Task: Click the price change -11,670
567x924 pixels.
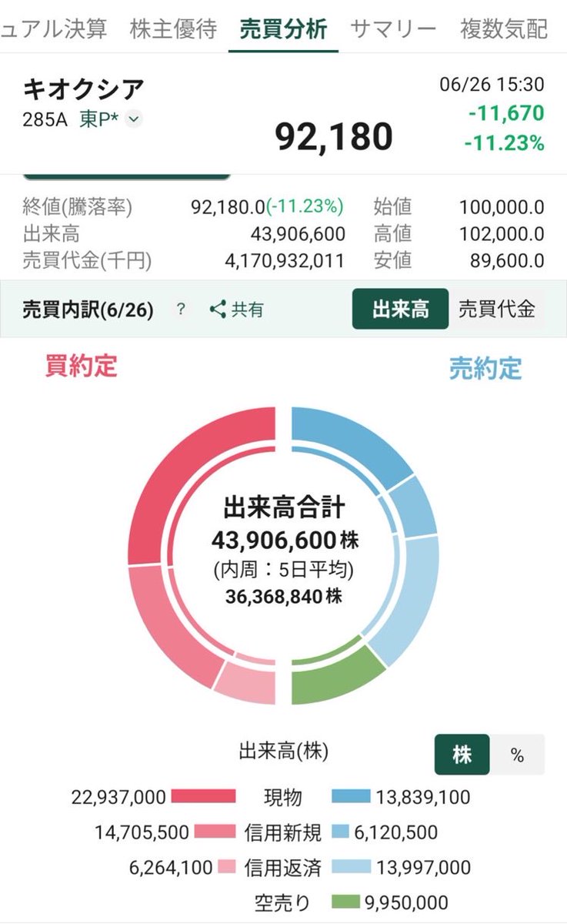Action: (x=505, y=113)
